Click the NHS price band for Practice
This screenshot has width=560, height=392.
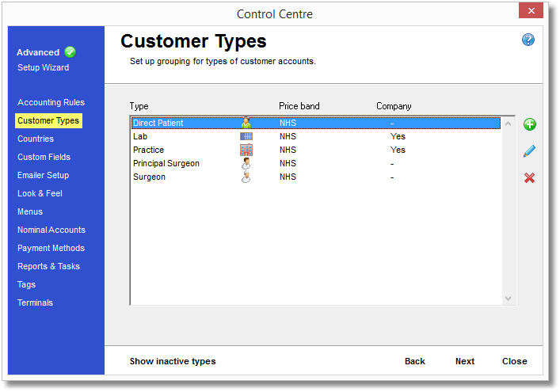point(288,150)
